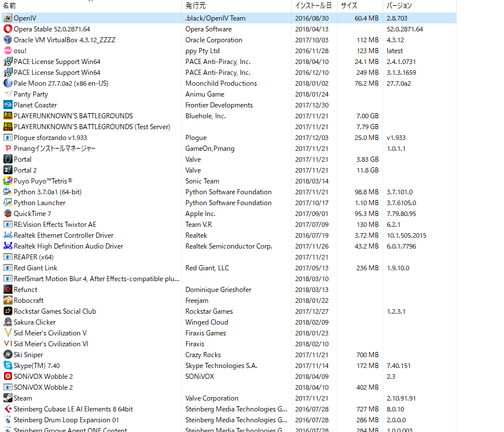Select SONiVOX Wobble 2 402 MB row
504x432 pixels.
pyautogui.click(x=229, y=387)
